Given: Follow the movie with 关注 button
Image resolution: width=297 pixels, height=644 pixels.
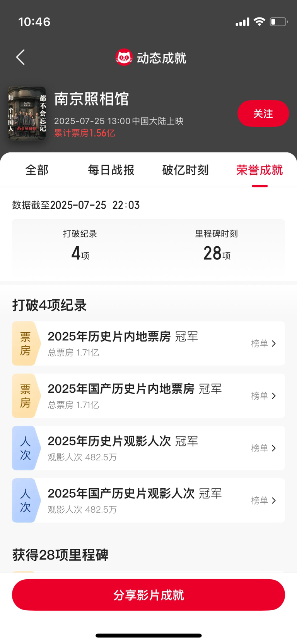Looking at the screenshot, I should point(263,113).
